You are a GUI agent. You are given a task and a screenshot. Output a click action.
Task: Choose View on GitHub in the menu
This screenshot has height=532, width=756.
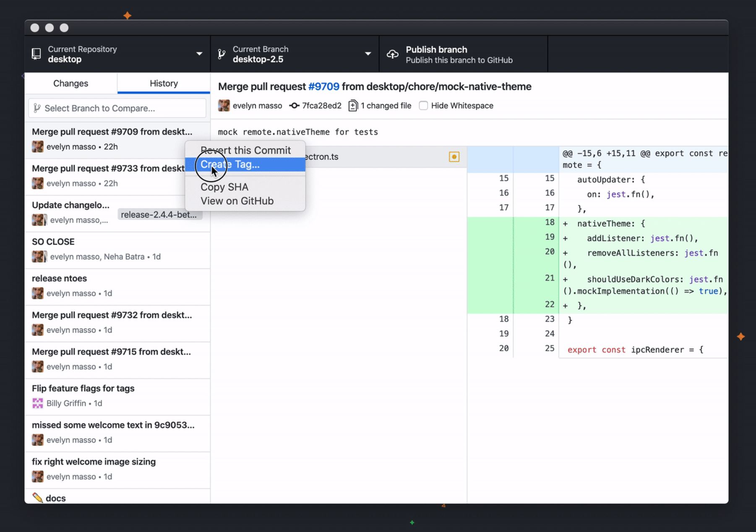click(237, 201)
